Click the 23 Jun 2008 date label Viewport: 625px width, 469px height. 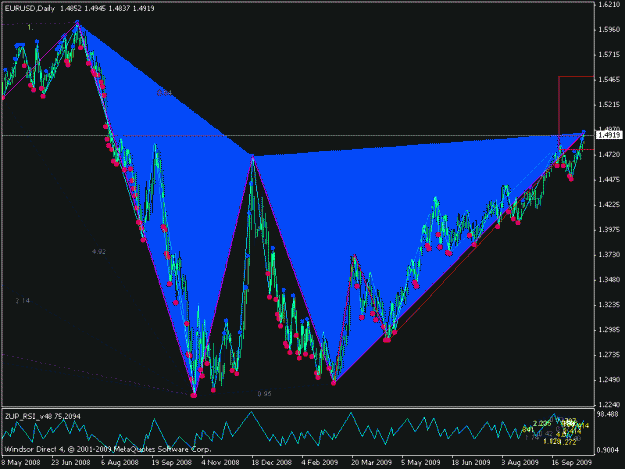point(71,463)
